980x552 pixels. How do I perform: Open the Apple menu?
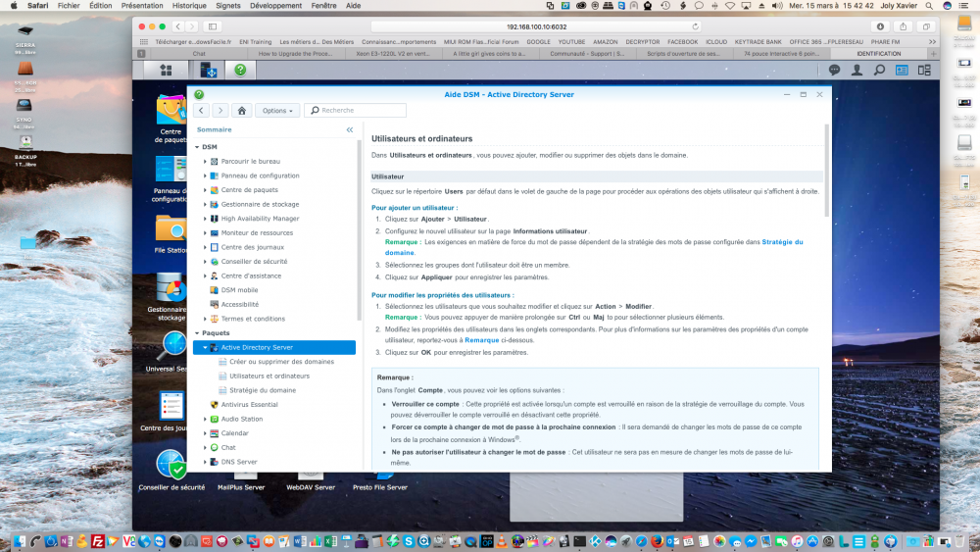(x=14, y=6)
